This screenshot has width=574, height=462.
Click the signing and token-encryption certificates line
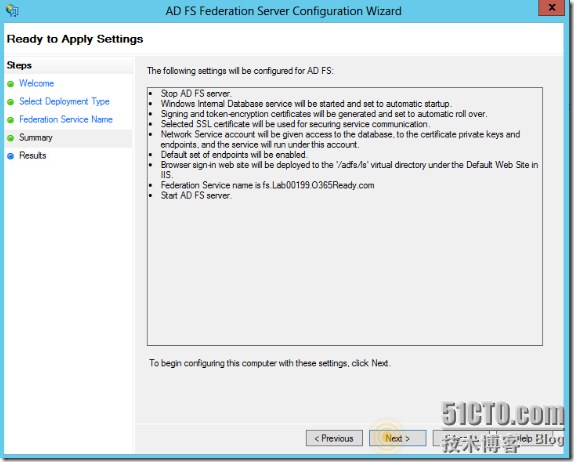[x=324, y=114]
